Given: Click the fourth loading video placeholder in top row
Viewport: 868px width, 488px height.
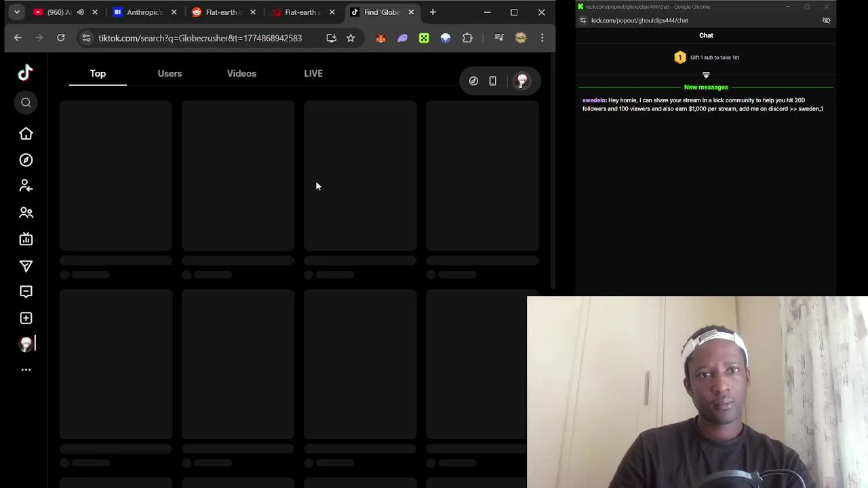Looking at the screenshot, I should [x=482, y=176].
